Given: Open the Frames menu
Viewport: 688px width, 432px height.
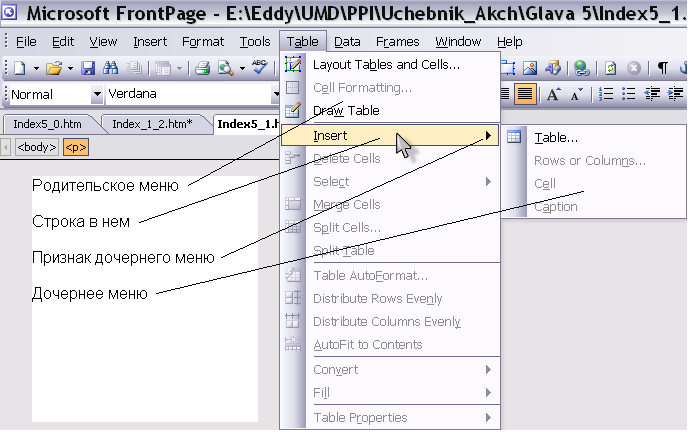Looking at the screenshot, I should coord(398,42).
